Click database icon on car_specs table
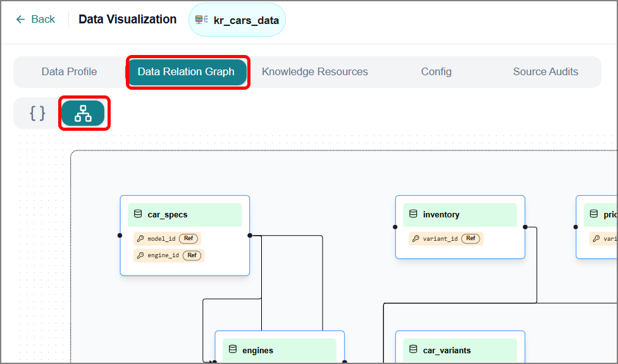Image resolution: width=618 pixels, height=364 pixels. (137, 214)
